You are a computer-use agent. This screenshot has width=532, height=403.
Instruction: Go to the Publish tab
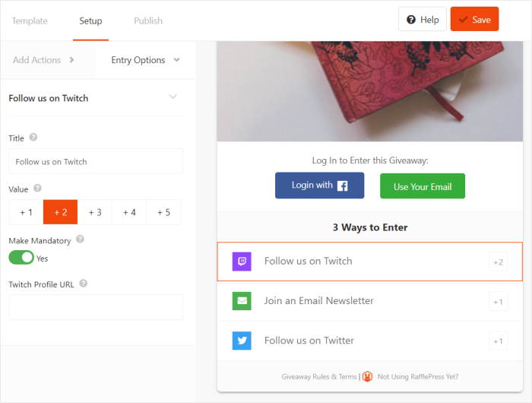point(147,21)
